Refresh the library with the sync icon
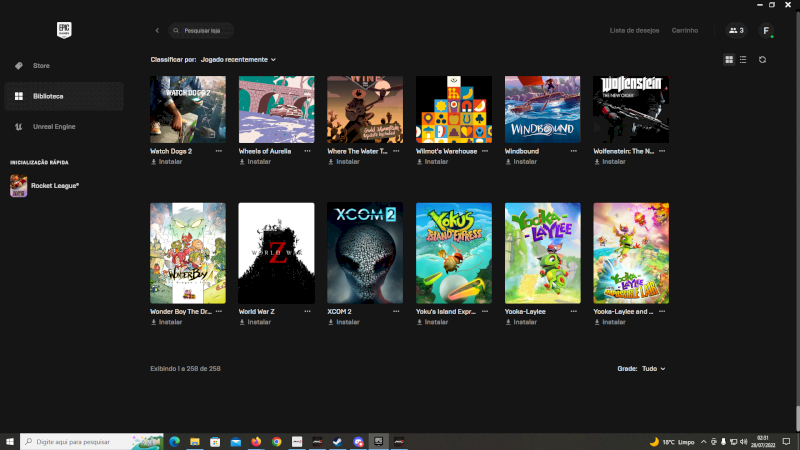 [x=762, y=60]
